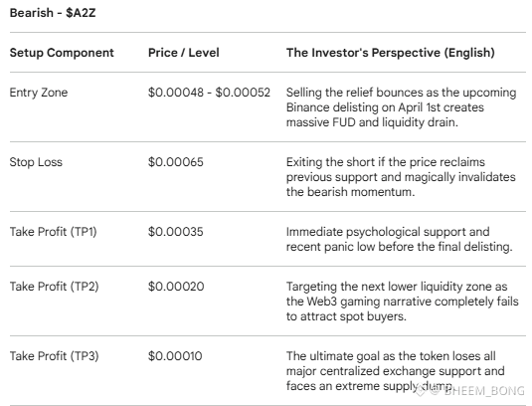Image resolution: width=532 pixels, height=406 pixels.
Task: Select the $0.00065 stop loss value
Action: pyautogui.click(x=176, y=162)
